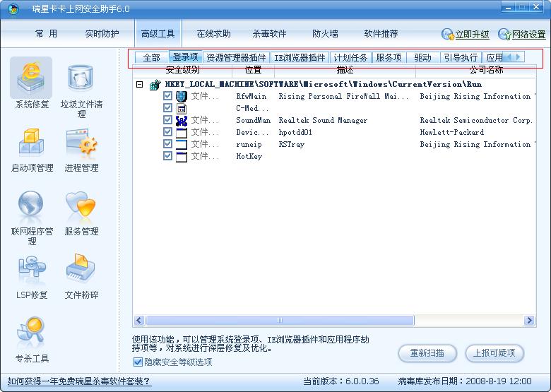Viewport: 551px width, 392px height.
Task: Select the 资源管理器插件 sub-tab
Action: coord(236,57)
